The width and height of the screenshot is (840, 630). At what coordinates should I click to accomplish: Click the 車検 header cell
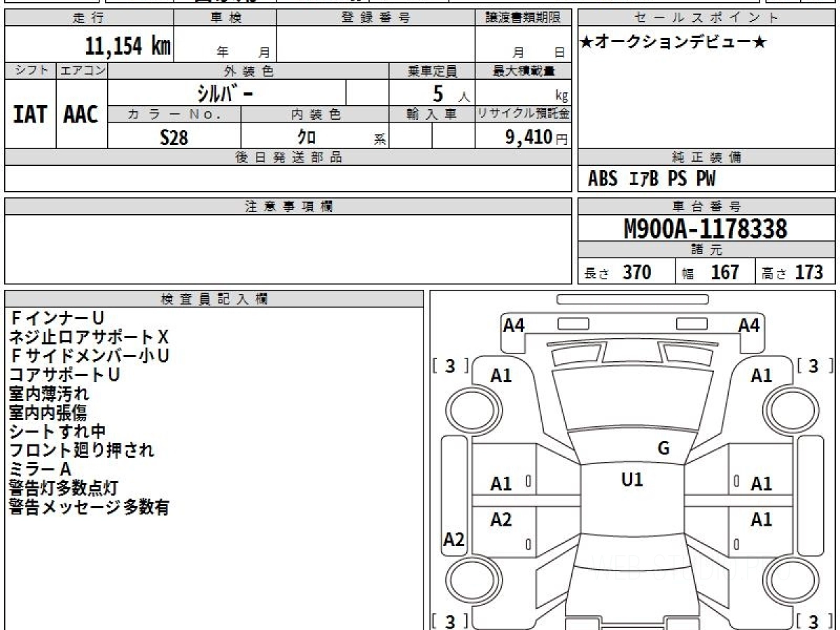225,17
